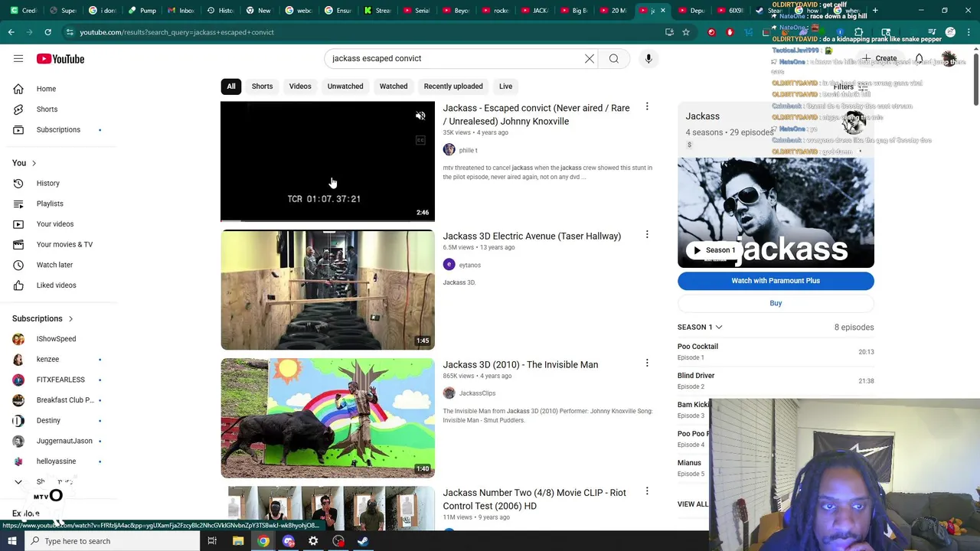
Task: Expand the Subscriptions section chevron
Action: tap(70, 318)
